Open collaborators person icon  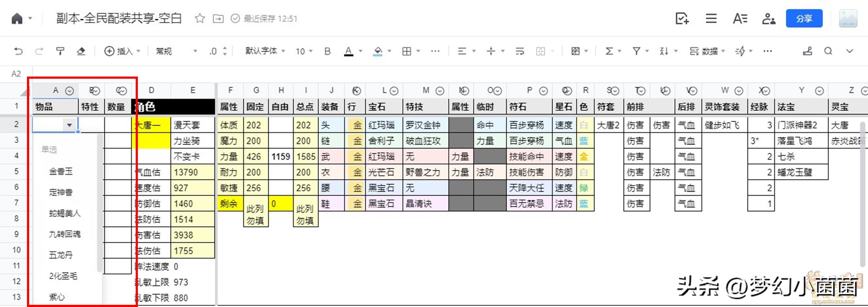click(768, 19)
